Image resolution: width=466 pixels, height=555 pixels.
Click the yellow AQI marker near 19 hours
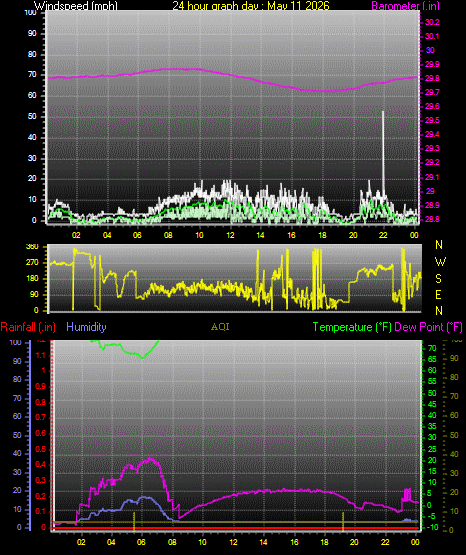click(343, 521)
